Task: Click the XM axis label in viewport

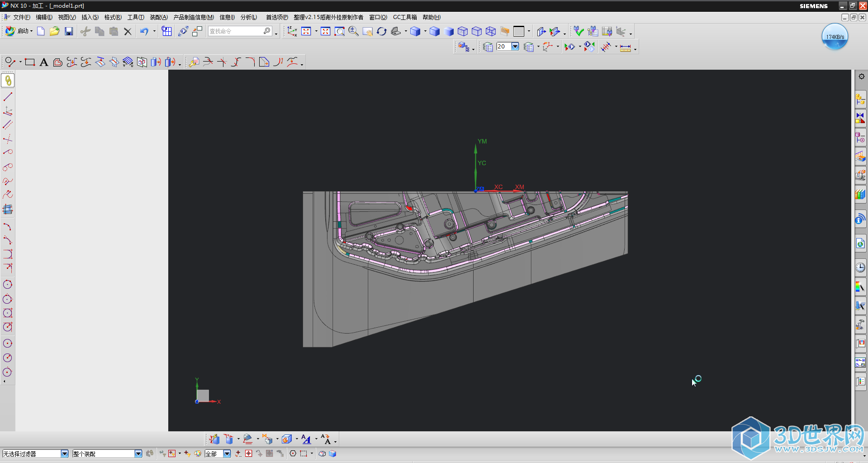Action: coord(519,187)
